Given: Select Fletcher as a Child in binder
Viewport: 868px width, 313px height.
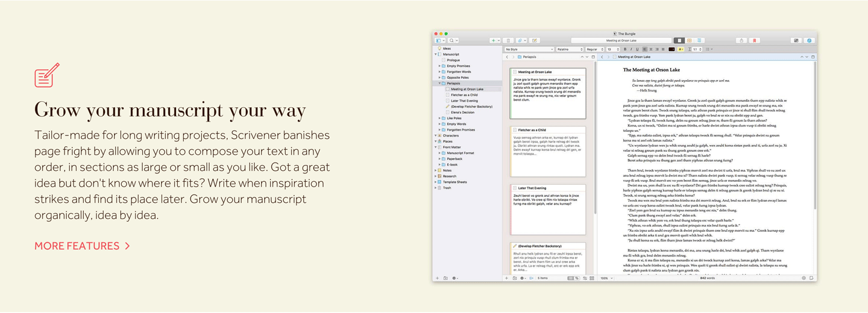Looking at the screenshot, I should pos(464,95).
